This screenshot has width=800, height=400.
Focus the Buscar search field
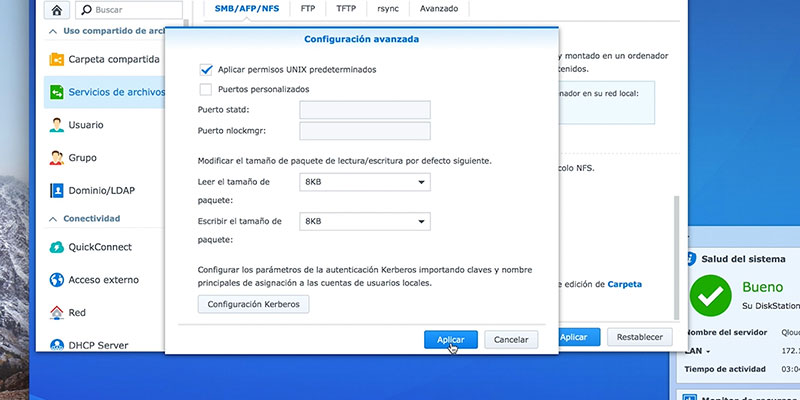coord(129,10)
